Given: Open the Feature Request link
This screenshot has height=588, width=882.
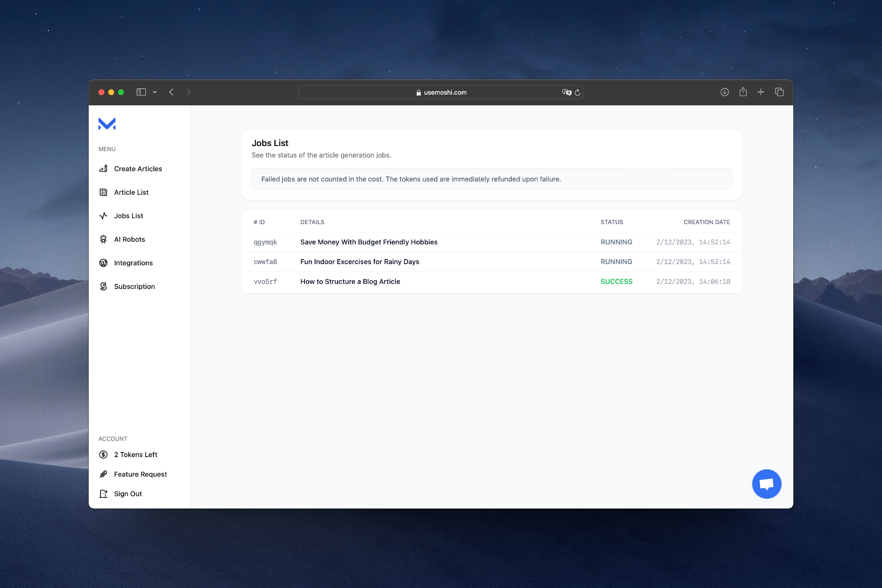Looking at the screenshot, I should [x=140, y=474].
